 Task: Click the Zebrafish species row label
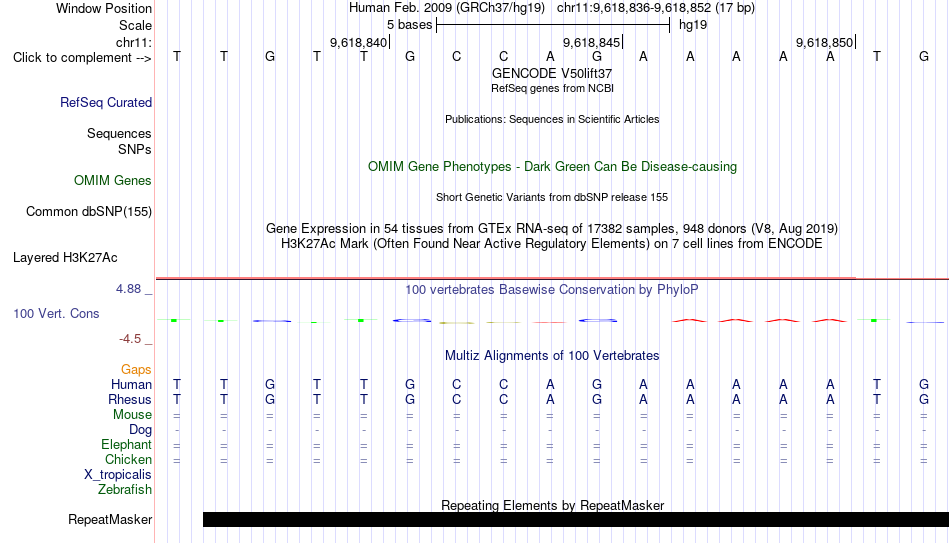(x=125, y=490)
